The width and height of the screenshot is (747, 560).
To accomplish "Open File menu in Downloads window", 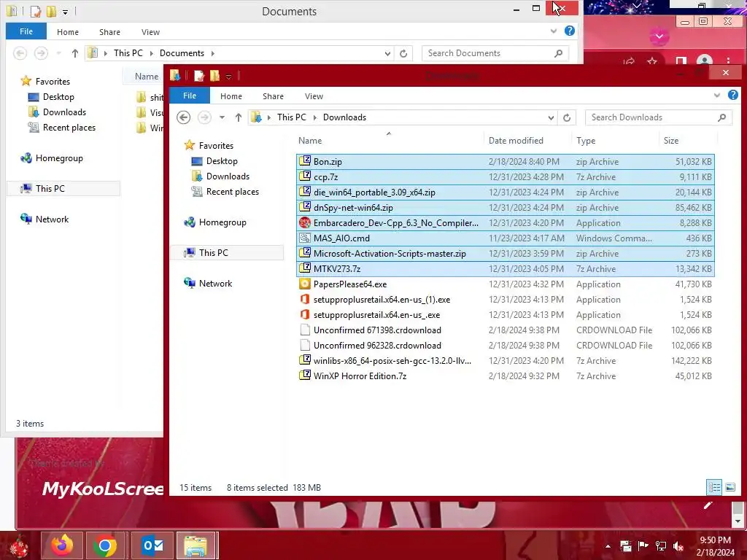I will pos(190,96).
